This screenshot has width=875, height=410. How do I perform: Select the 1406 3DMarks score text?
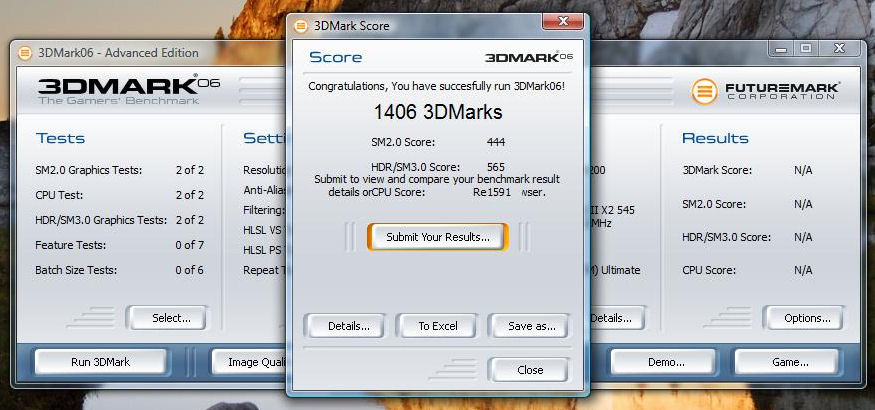tap(438, 112)
